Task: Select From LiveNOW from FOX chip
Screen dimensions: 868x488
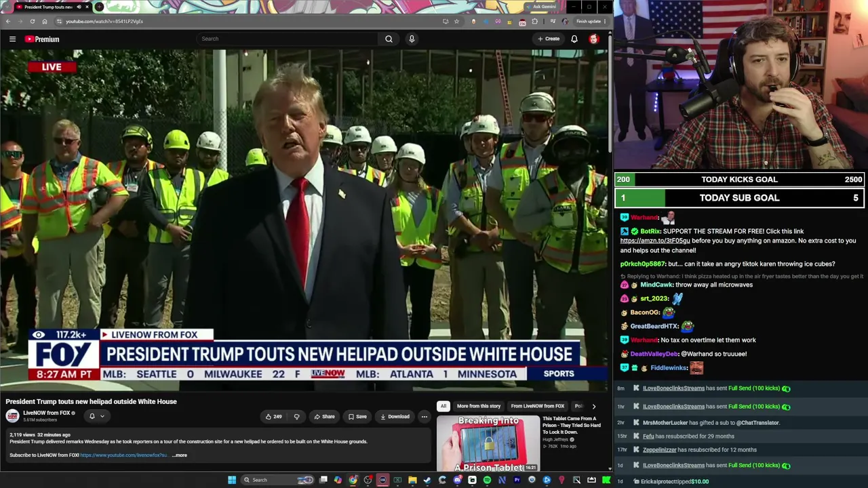Action: pos(538,406)
